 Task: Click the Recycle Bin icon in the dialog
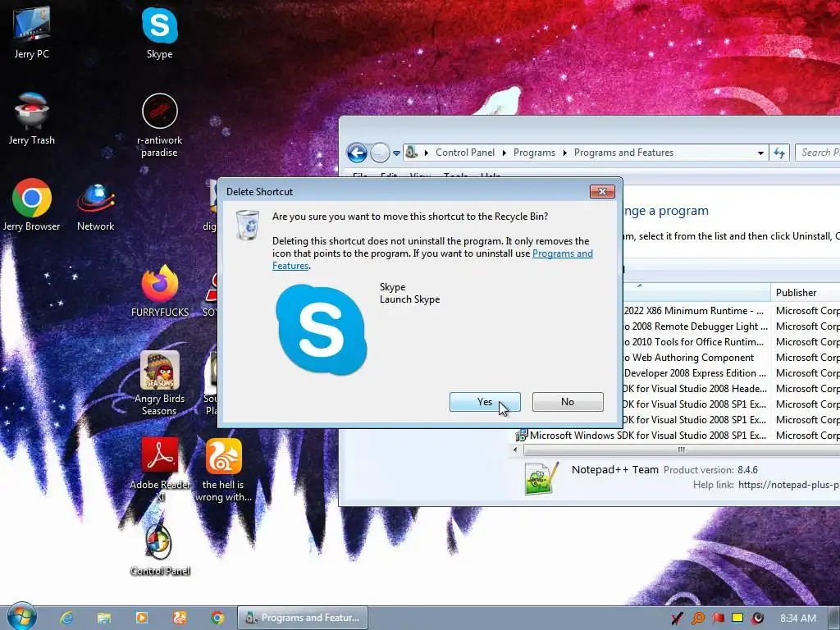click(x=248, y=225)
